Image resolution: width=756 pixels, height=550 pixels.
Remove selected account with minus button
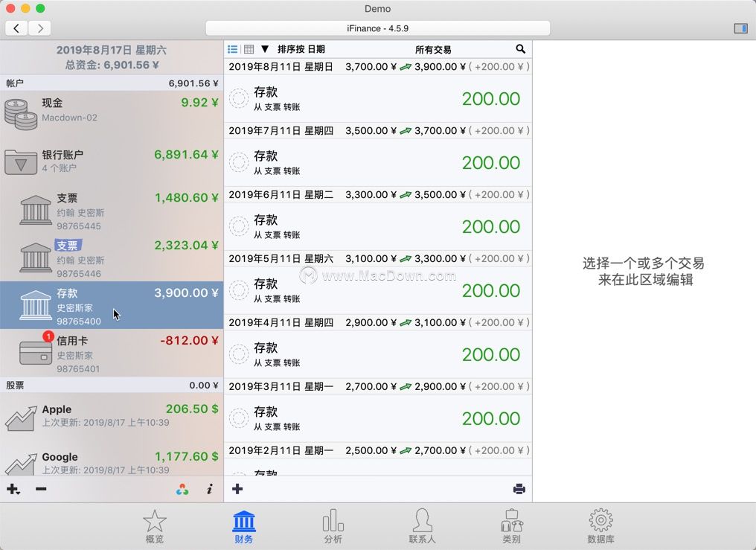pos(41,489)
